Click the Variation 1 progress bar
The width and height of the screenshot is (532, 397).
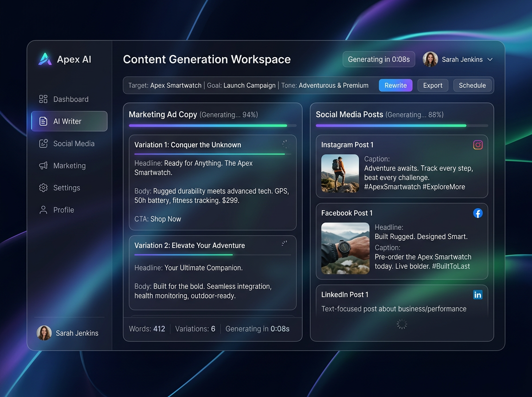tap(213, 154)
